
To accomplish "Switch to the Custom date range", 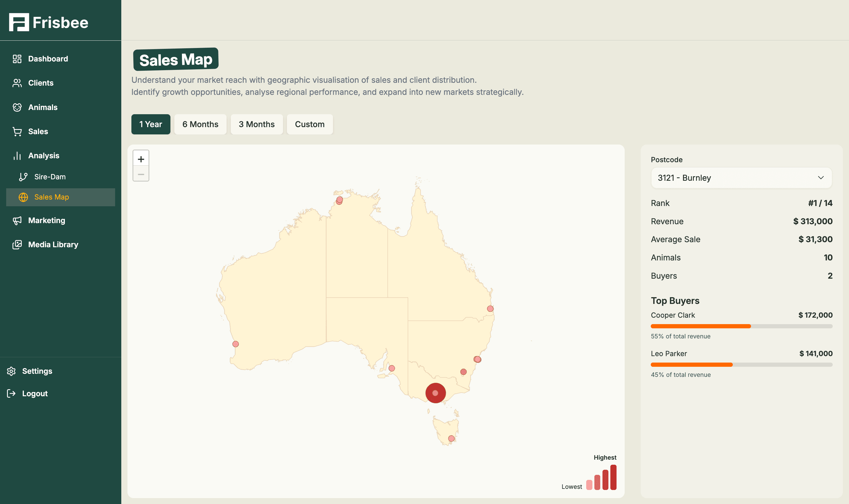I will 309,124.
